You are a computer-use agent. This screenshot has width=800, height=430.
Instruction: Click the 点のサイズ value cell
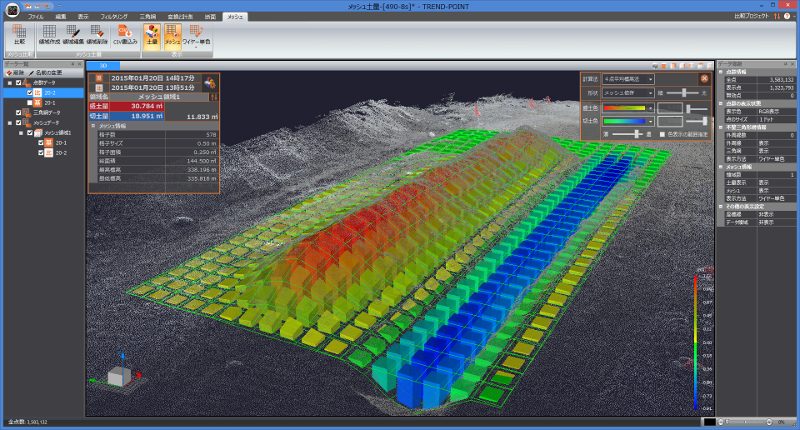click(x=776, y=119)
